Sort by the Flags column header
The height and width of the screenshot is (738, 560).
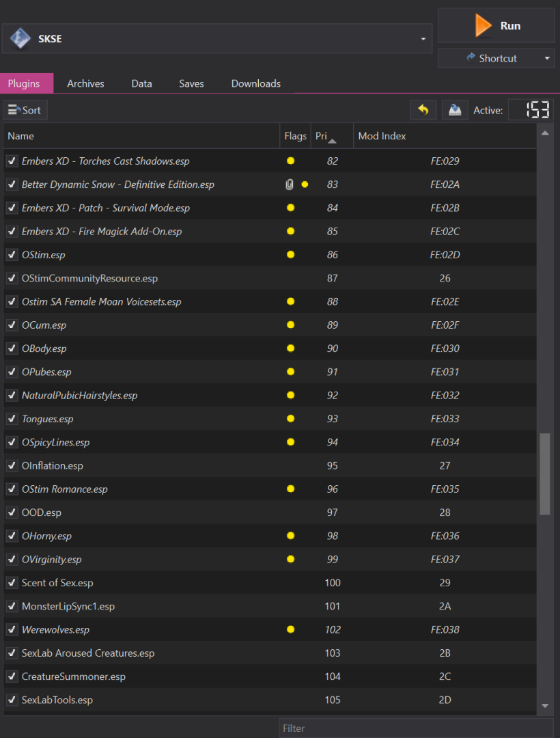click(295, 136)
